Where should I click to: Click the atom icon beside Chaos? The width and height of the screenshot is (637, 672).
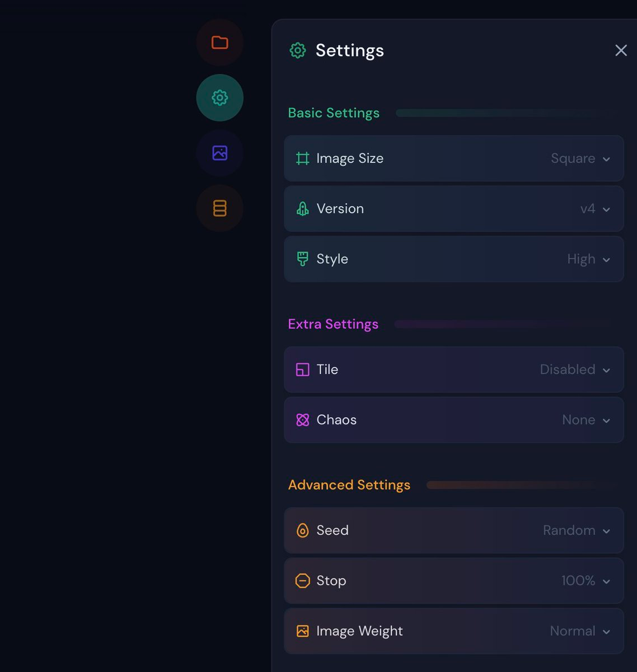pyautogui.click(x=302, y=420)
